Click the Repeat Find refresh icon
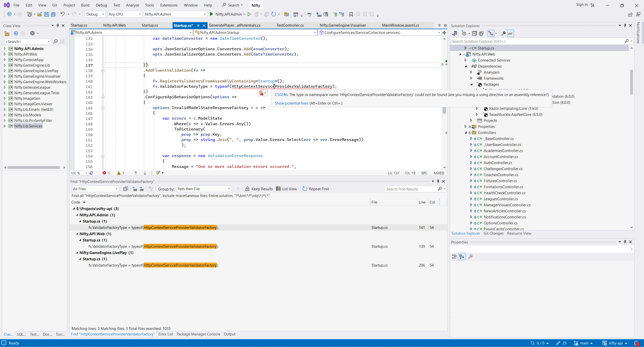644x347 pixels. pos(305,189)
